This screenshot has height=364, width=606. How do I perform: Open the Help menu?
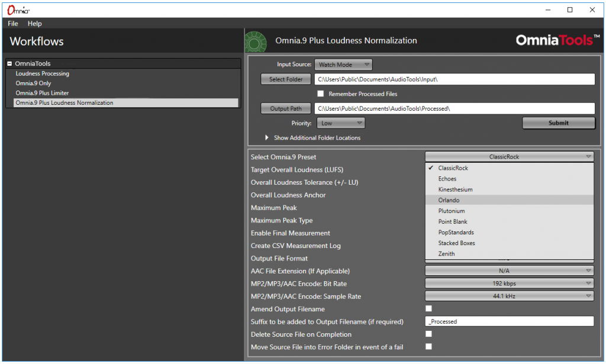(x=34, y=24)
